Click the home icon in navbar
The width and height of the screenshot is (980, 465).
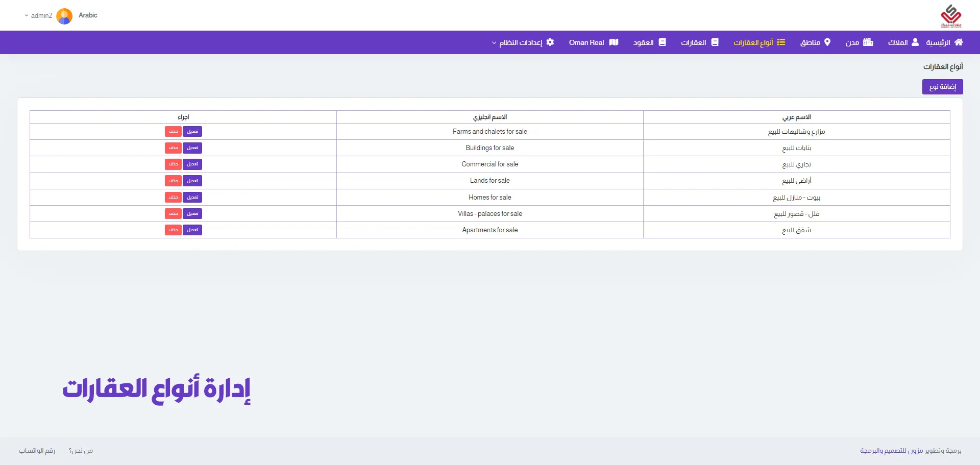click(959, 42)
